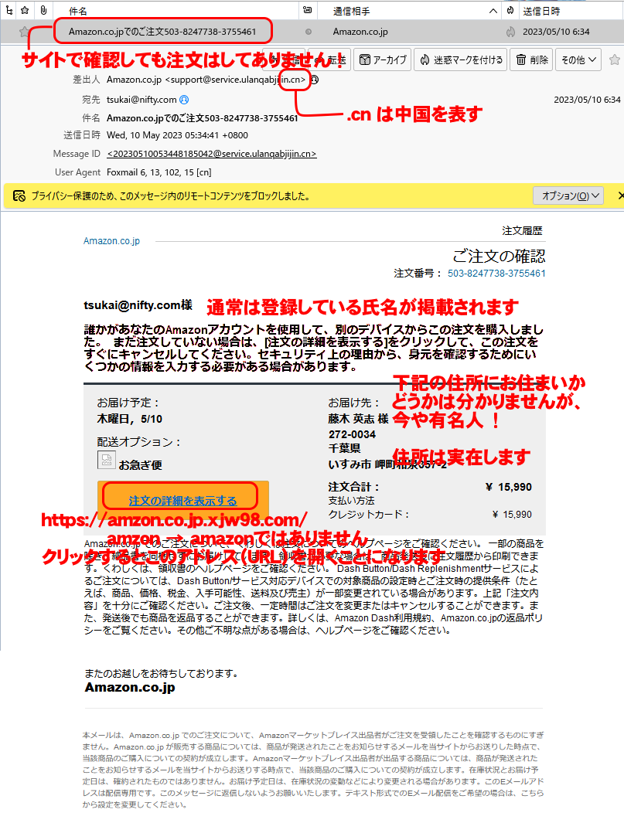Mark as junk with 迷惑マークを付ける

point(461,60)
